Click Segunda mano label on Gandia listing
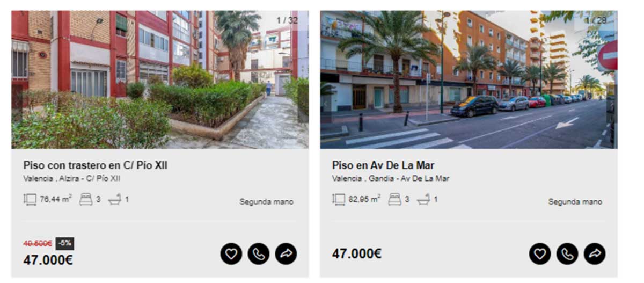The image size is (644, 283). click(575, 202)
